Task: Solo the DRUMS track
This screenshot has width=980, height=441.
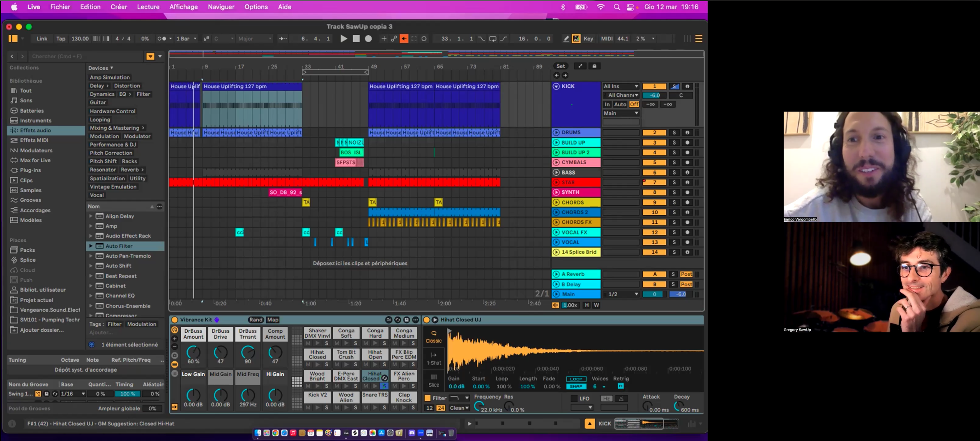Action: click(674, 133)
